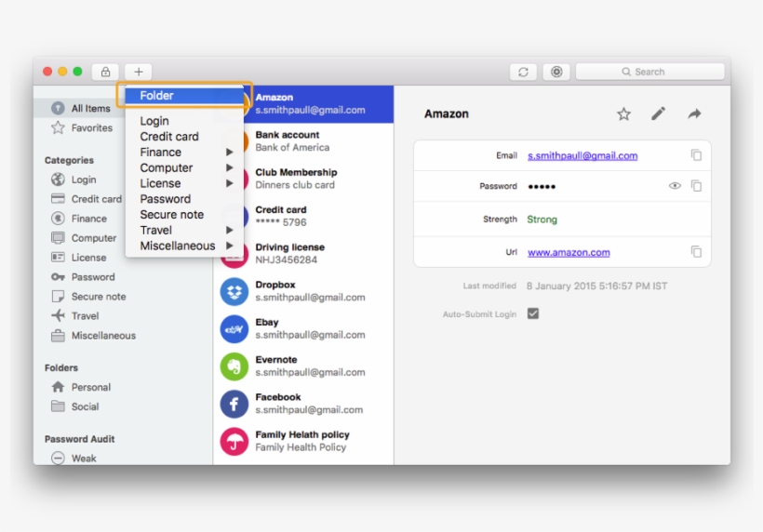Click the plus button to add item
The image size is (763, 532).
(138, 72)
